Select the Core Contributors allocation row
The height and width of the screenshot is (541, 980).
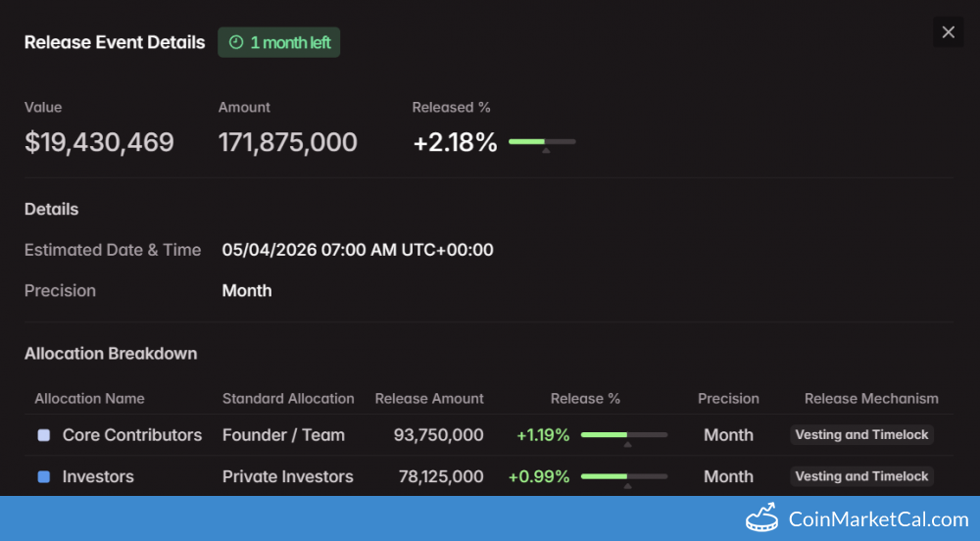[132, 435]
